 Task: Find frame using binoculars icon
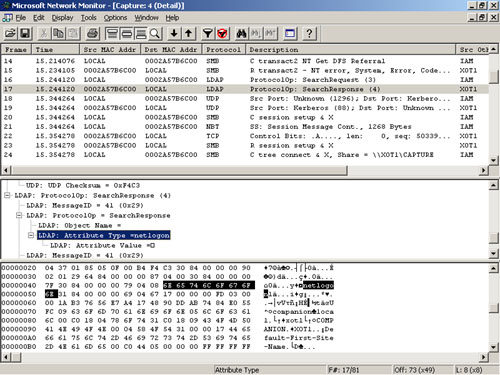click(x=241, y=33)
